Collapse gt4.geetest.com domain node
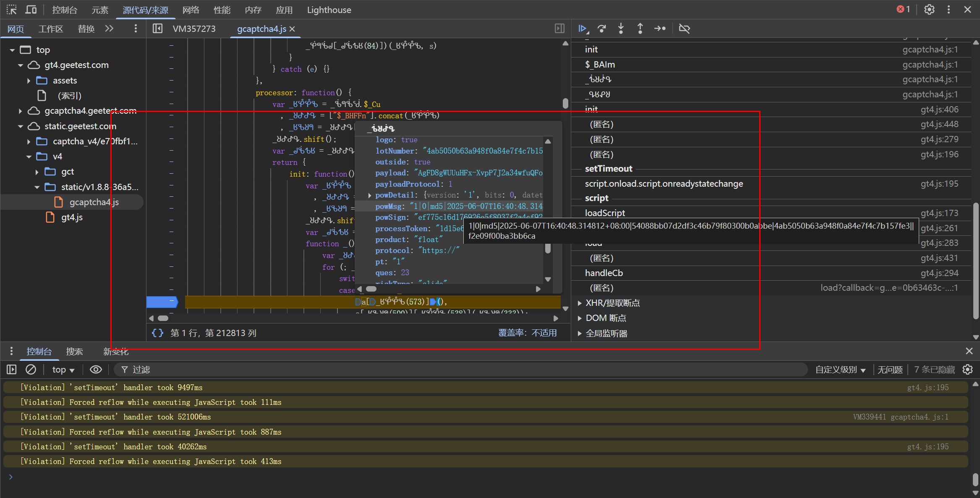 [x=20, y=65]
